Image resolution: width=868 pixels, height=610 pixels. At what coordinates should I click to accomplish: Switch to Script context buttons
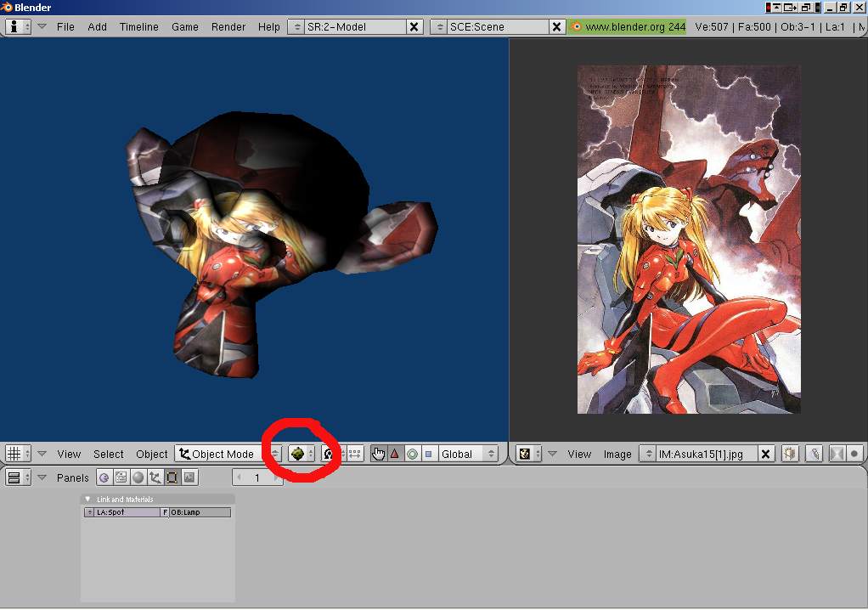(x=121, y=477)
